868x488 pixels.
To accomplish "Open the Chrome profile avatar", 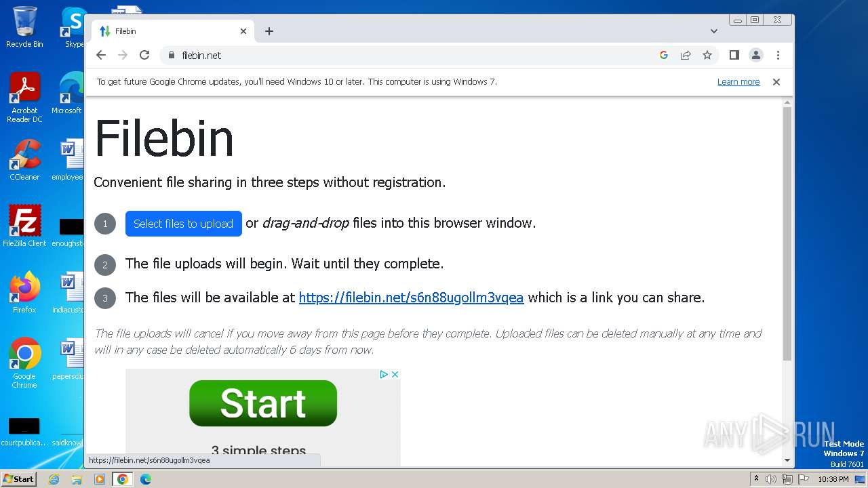I will click(x=756, y=56).
